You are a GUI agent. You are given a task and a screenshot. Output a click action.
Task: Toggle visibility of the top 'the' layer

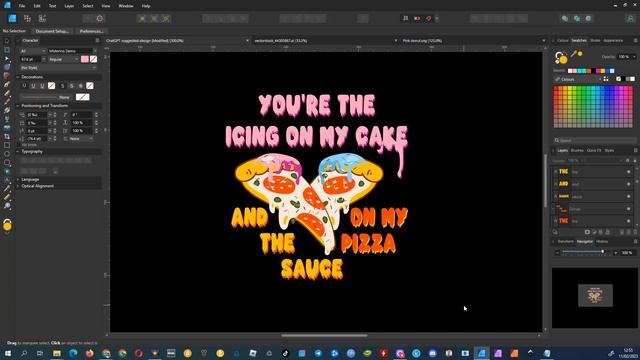629,172
